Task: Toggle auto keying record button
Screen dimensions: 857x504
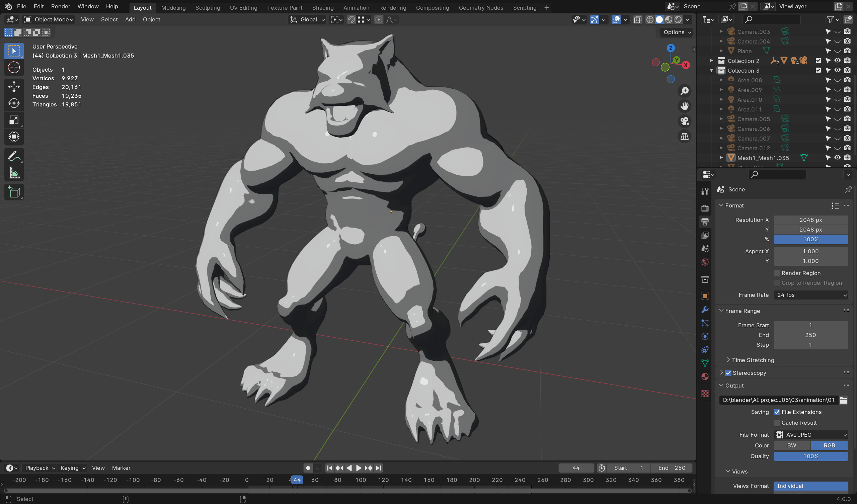Action: (308, 468)
